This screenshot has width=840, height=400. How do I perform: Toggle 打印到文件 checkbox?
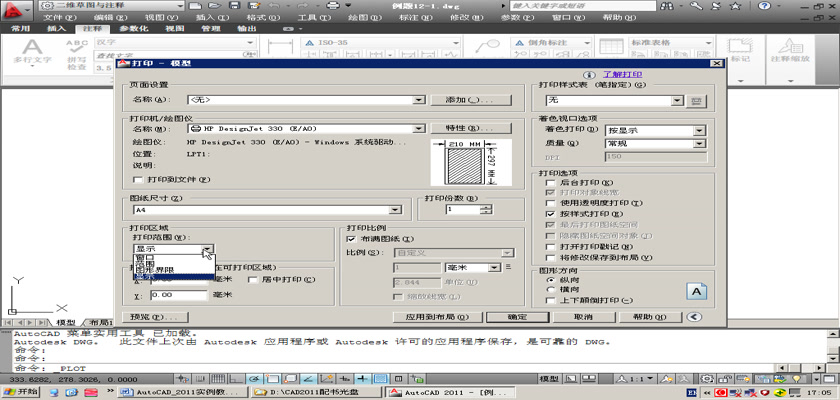pos(139,179)
